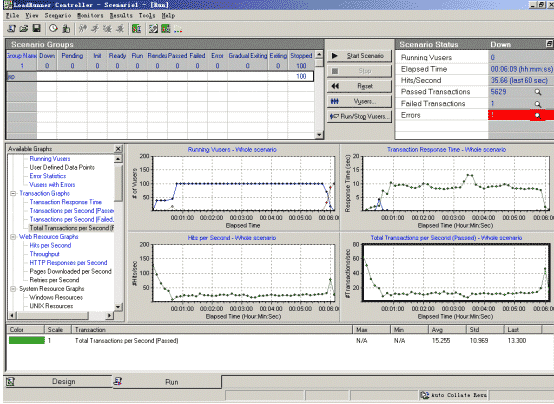Click the Auto Collate Results status icon
The width and height of the screenshot is (554, 404).
click(x=424, y=395)
